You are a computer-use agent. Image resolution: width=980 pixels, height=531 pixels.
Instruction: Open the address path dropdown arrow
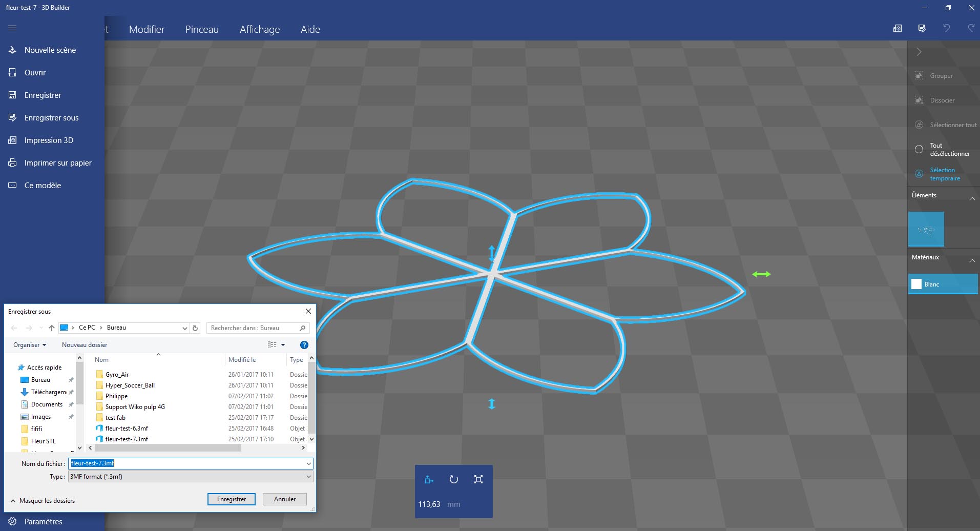click(184, 328)
